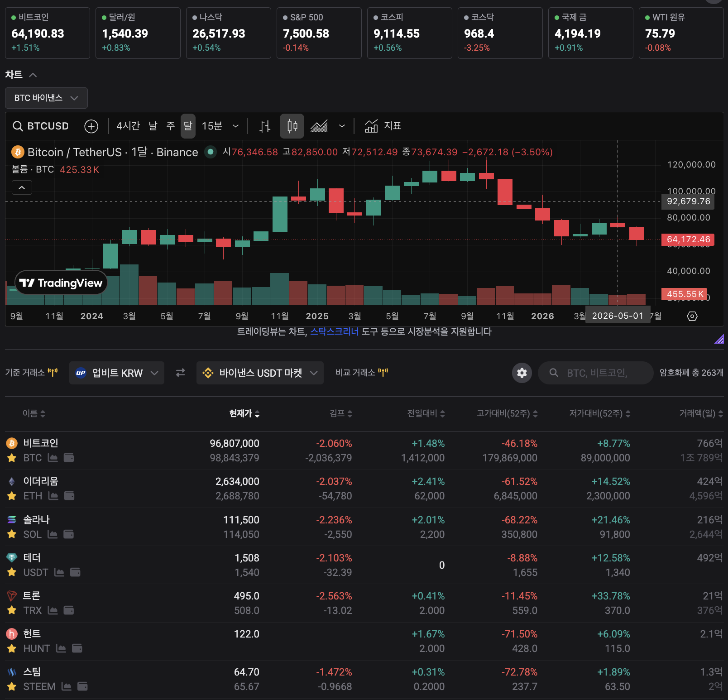Viewport: 728px width, 700px height.
Task: Collapse the 차트 section
Action: tap(33, 75)
